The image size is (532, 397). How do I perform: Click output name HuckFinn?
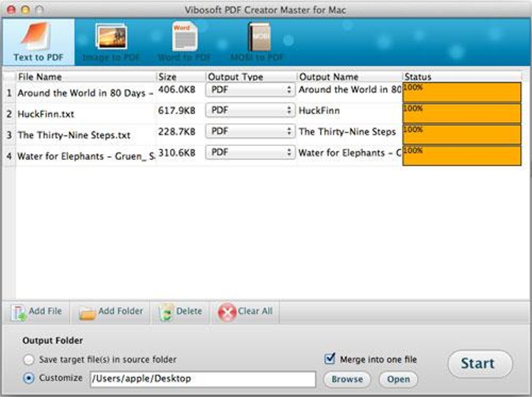[319, 111]
